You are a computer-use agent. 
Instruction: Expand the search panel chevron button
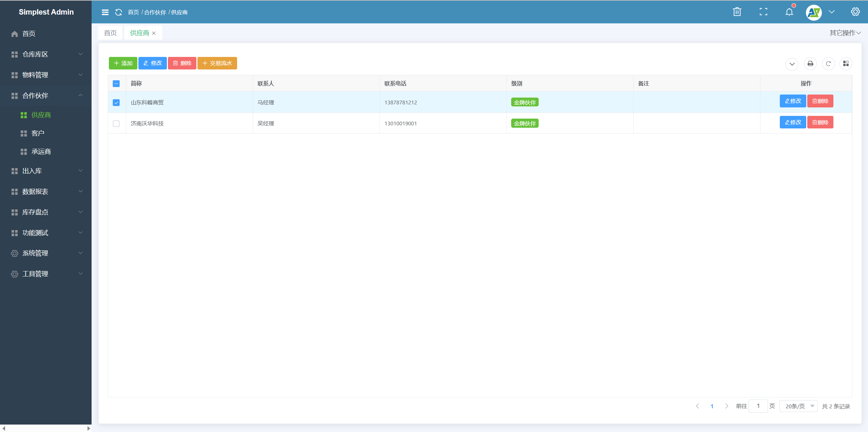pos(792,64)
